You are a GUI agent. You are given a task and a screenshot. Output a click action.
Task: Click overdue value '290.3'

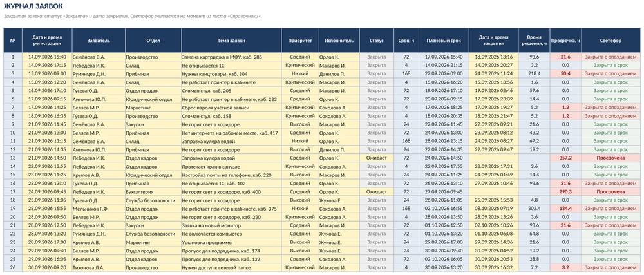point(565,192)
